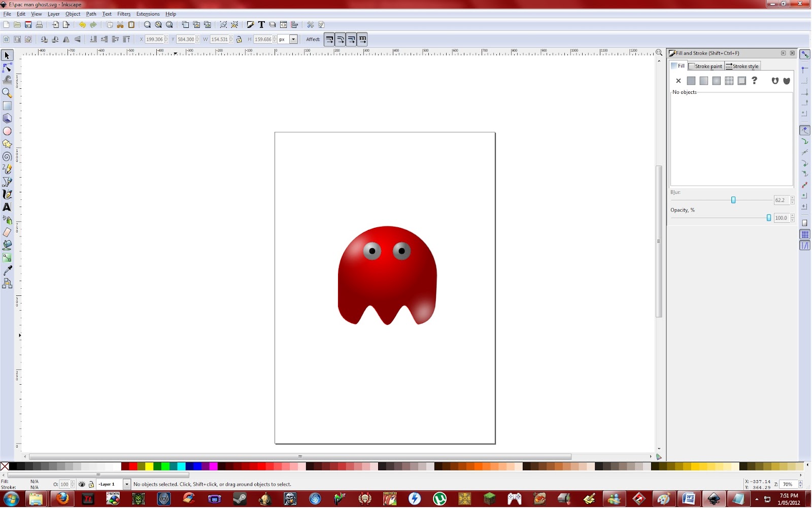The height and width of the screenshot is (508, 812).
Task: Select the Zoom tool in toolbox
Action: click(7, 93)
